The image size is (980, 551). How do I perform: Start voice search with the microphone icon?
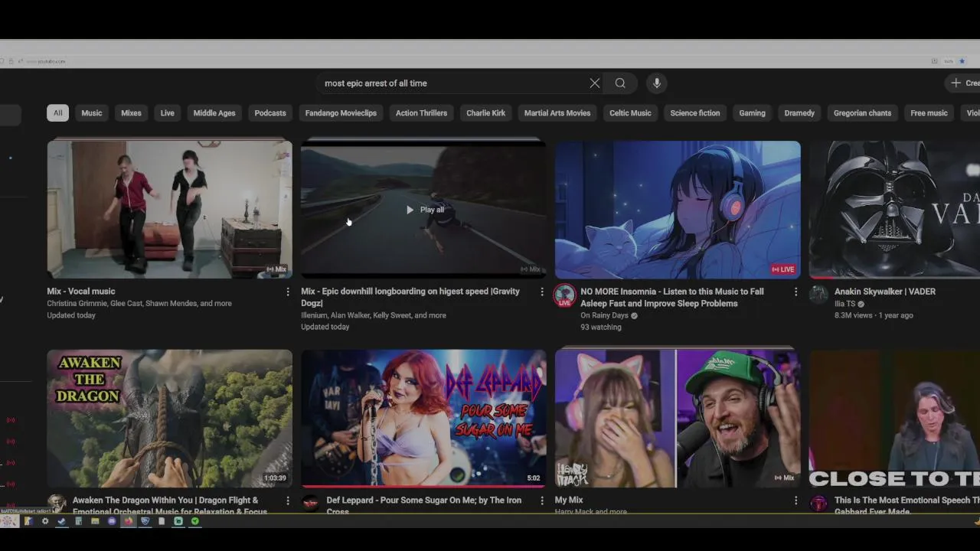click(656, 83)
